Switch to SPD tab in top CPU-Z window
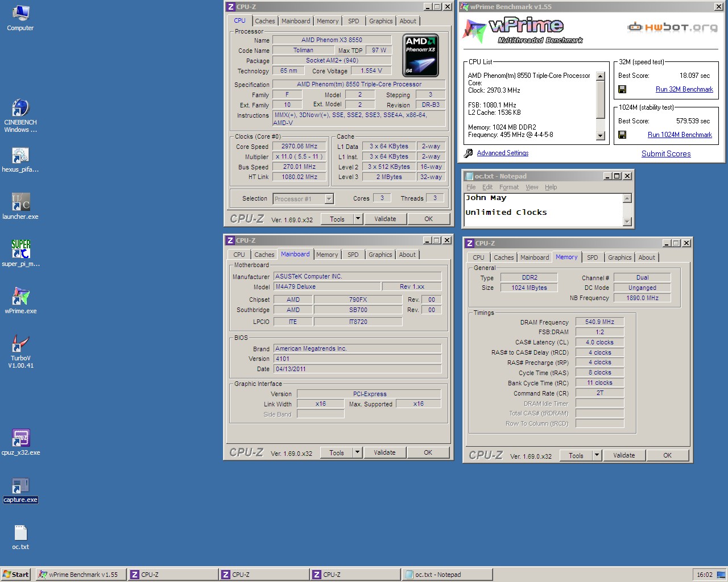The width and height of the screenshot is (728, 582). click(354, 21)
